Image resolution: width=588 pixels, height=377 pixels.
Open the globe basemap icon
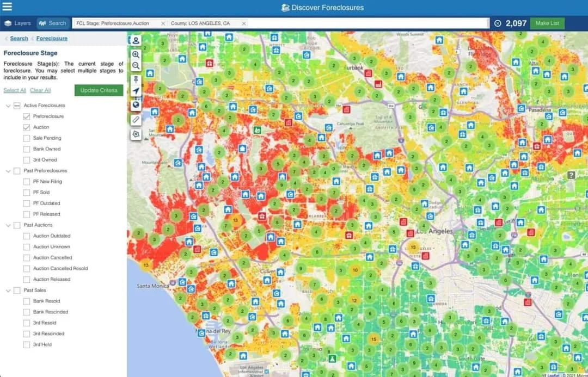click(136, 104)
